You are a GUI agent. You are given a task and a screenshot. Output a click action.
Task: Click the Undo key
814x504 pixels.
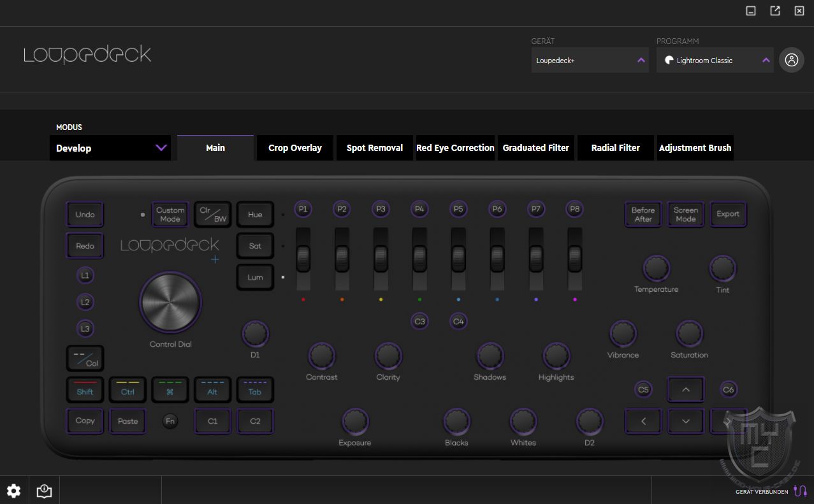pyautogui.click(x=85, y=214)
